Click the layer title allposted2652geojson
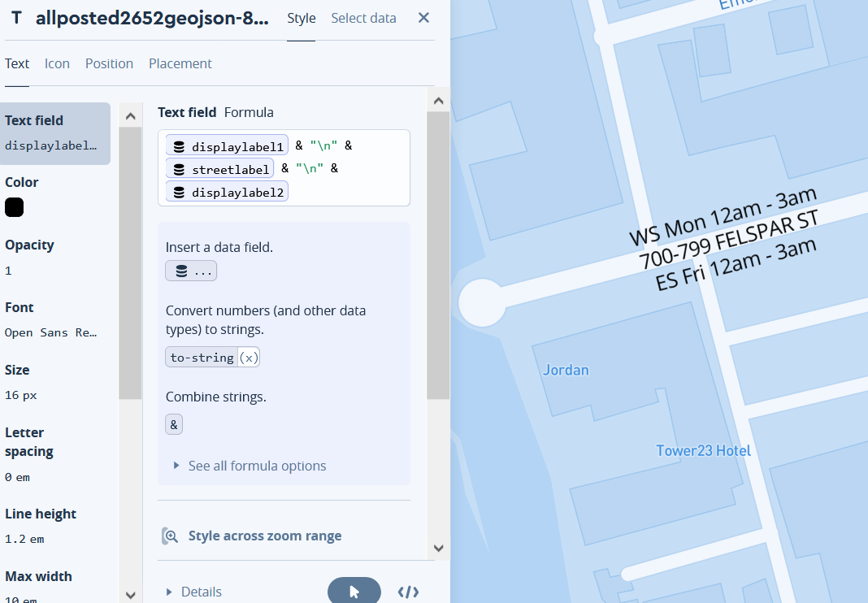 [x=152, y=18]
